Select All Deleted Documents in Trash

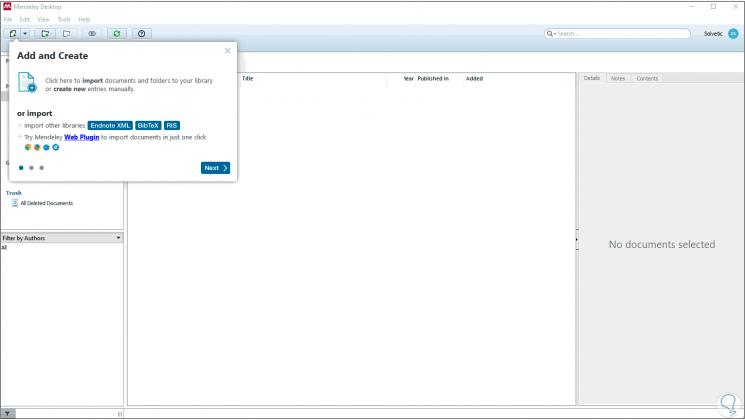tap(47, 203)
